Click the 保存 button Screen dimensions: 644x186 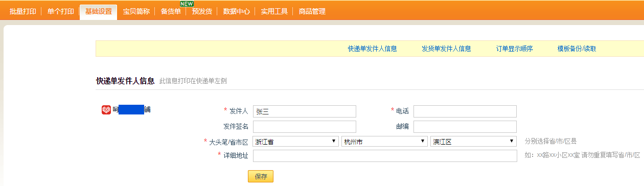tap(261, 176)
